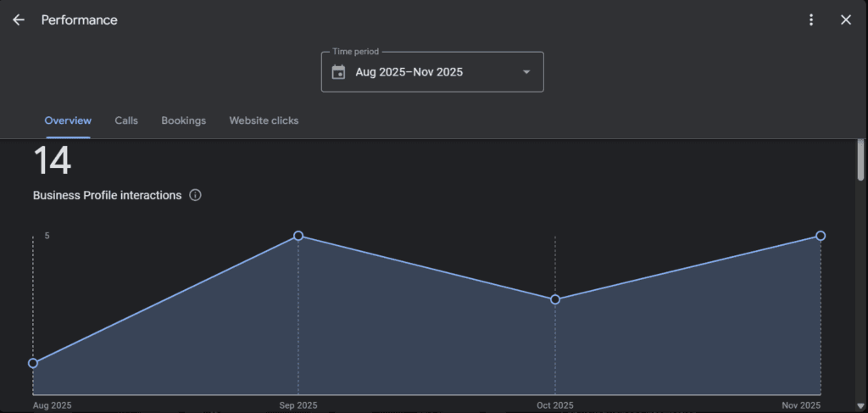
Task: Expand the Time period dropdown arrow
Action: pyautogui.click(x=526, y=72)
